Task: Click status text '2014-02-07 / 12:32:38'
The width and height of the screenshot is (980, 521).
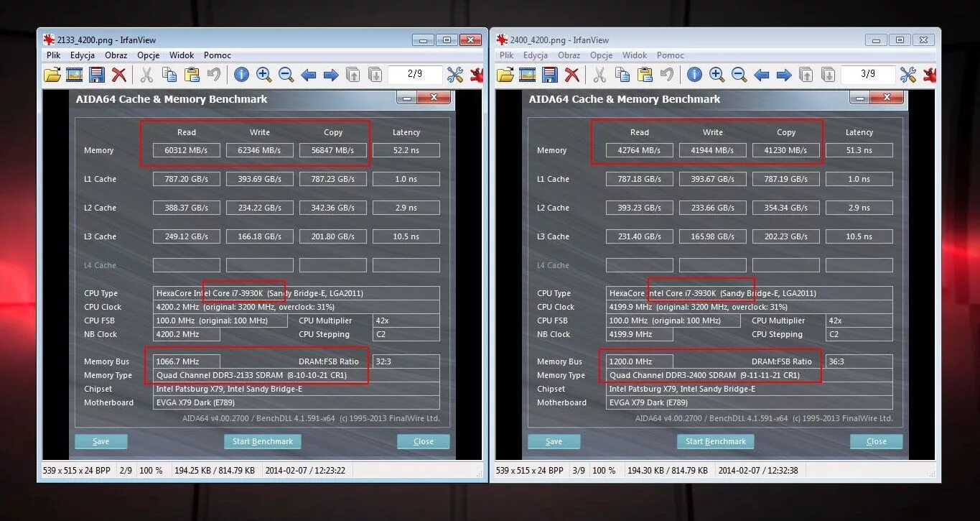Action: [x=758, y=471]
